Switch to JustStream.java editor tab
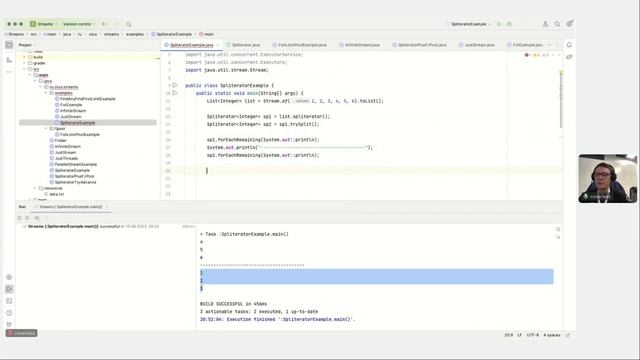Screen dimensions: 640x360 (477, 45)
